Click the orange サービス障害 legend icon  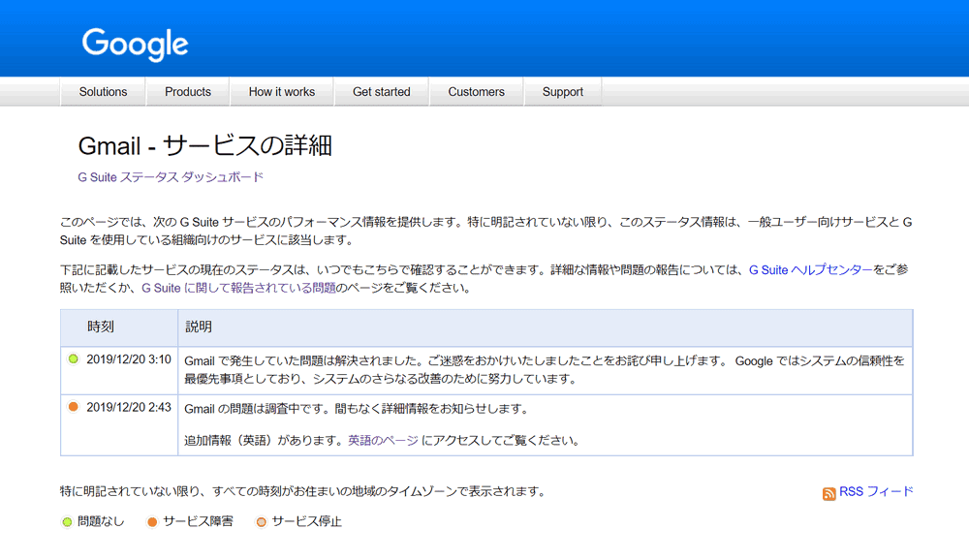[152, 522]
